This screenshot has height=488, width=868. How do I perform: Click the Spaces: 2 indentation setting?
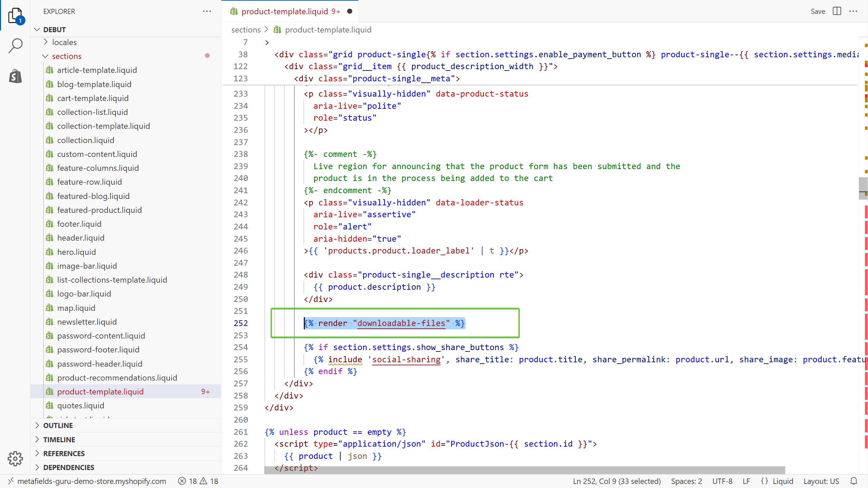[686, 481]
